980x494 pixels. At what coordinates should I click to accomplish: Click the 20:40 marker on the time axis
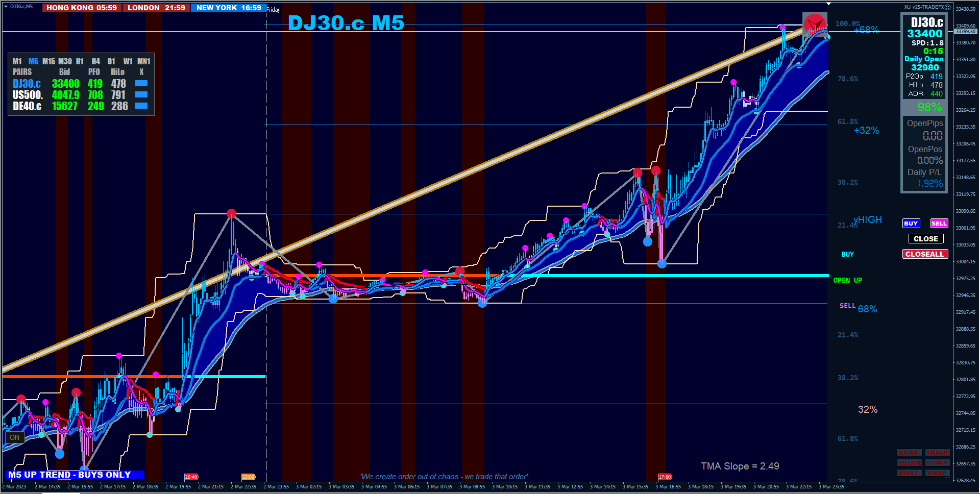(x=191, y=477)
